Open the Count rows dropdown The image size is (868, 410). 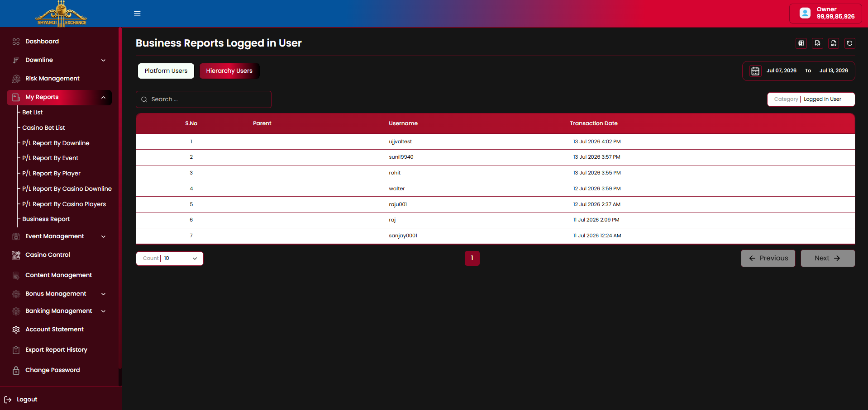click(x=170, y=259)
